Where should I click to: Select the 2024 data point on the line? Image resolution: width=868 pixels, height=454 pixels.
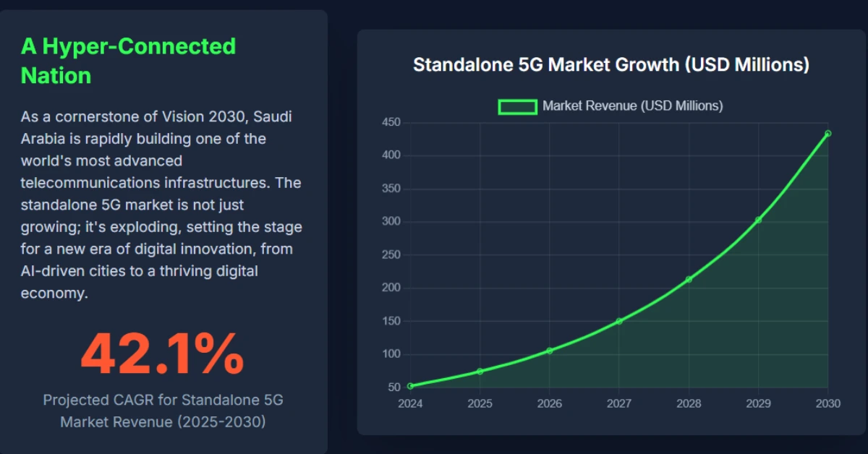click(x=410, y=386)
